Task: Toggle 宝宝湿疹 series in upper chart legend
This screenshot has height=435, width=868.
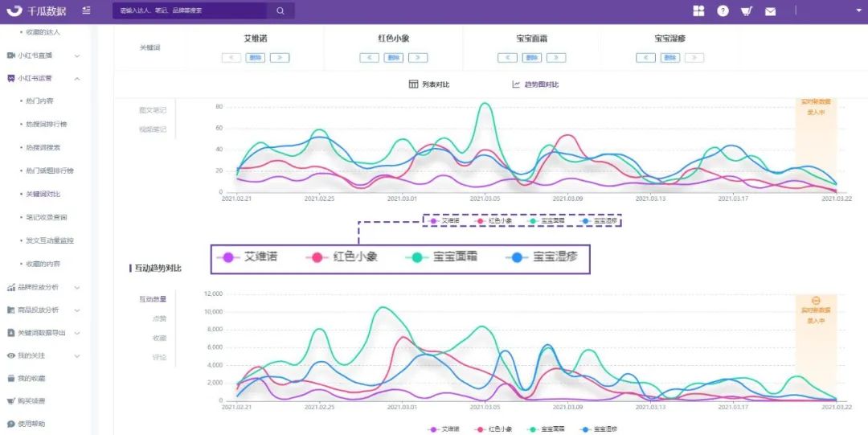Action: click(599, 220)
